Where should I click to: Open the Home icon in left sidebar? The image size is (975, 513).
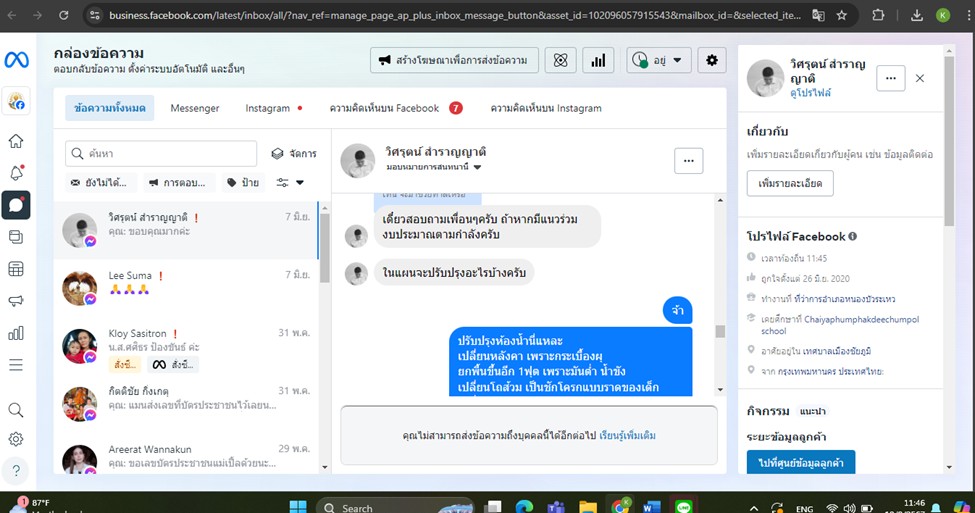(15, 141)
